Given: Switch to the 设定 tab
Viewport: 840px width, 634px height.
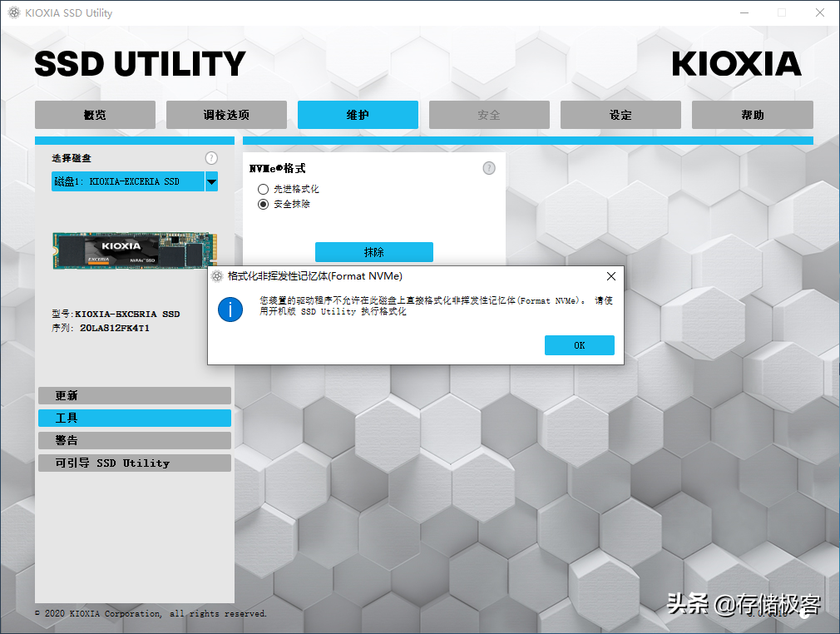Looking at the screenshot, I should pos(620,115).
